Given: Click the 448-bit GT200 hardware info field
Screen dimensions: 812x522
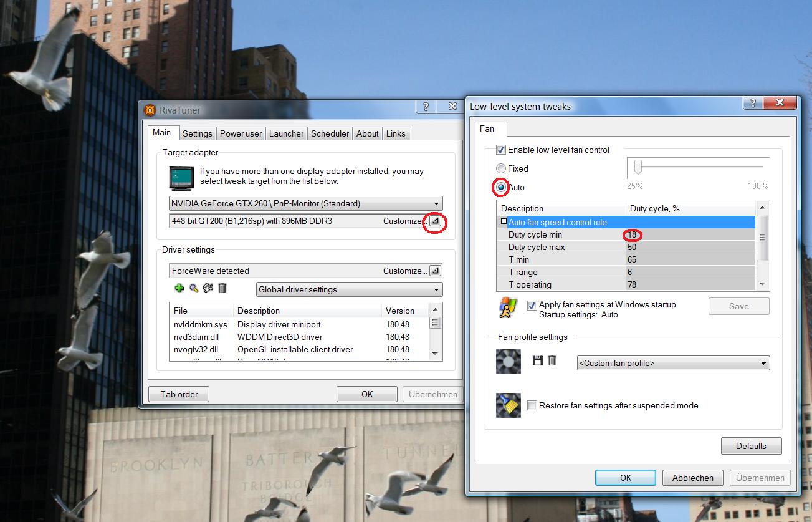Looking at the screenshot, I should tap(299, 221).
